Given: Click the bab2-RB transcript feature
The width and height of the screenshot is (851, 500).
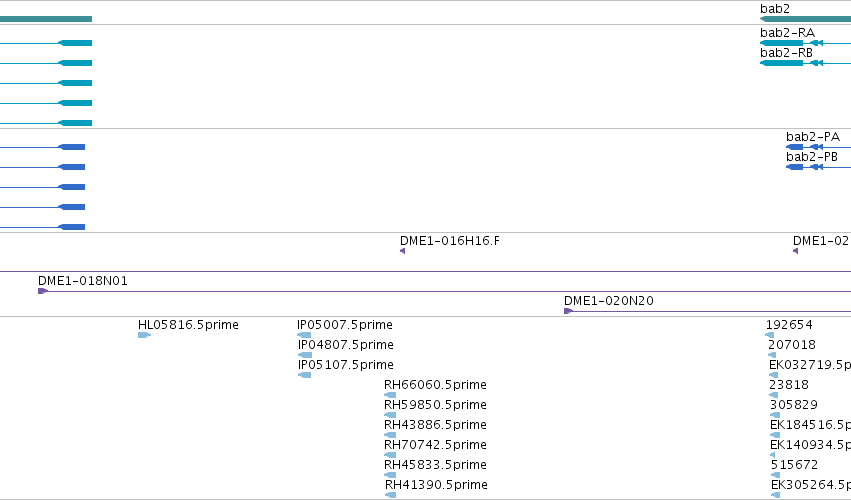Looking at the screenshot, I should (805, 63).
